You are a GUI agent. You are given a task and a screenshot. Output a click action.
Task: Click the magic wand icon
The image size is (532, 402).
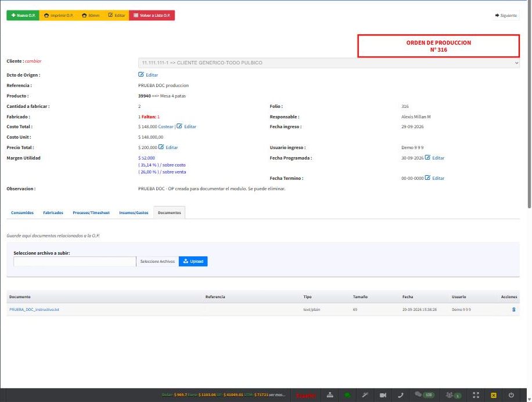click(365, 395)
